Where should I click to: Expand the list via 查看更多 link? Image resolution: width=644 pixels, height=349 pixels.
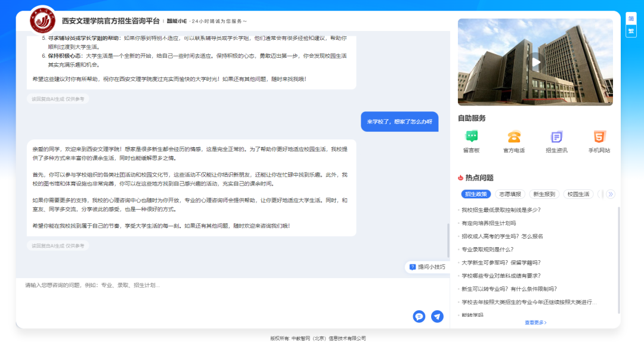[x=535, y=322]
